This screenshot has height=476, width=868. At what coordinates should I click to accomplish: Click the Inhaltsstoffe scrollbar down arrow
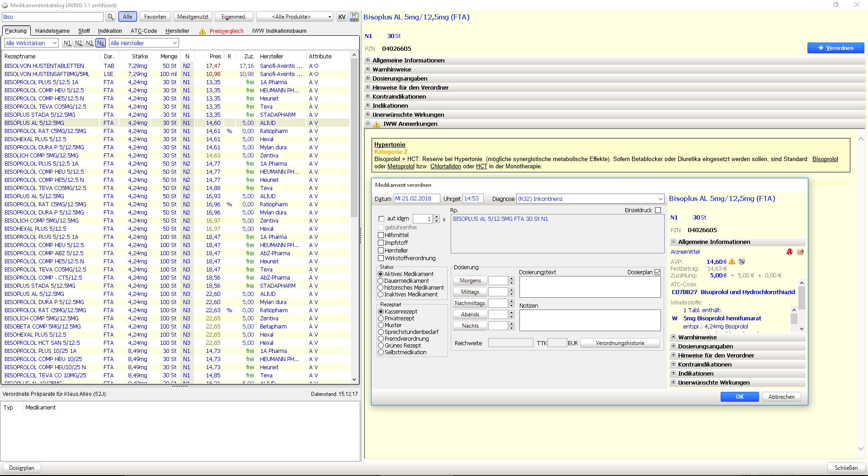794,329
